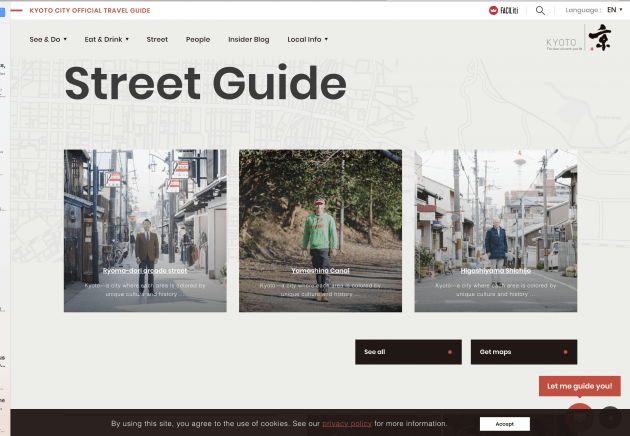This screenshot has height=436, width=630.
Task: Click the See all button
Action: coord(408,352)
